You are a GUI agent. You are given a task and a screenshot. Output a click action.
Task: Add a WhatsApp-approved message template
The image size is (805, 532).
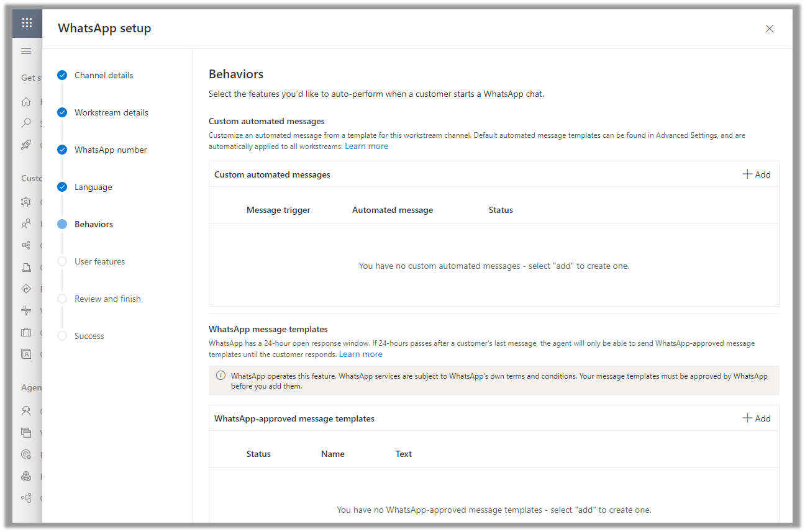(757, 418)
